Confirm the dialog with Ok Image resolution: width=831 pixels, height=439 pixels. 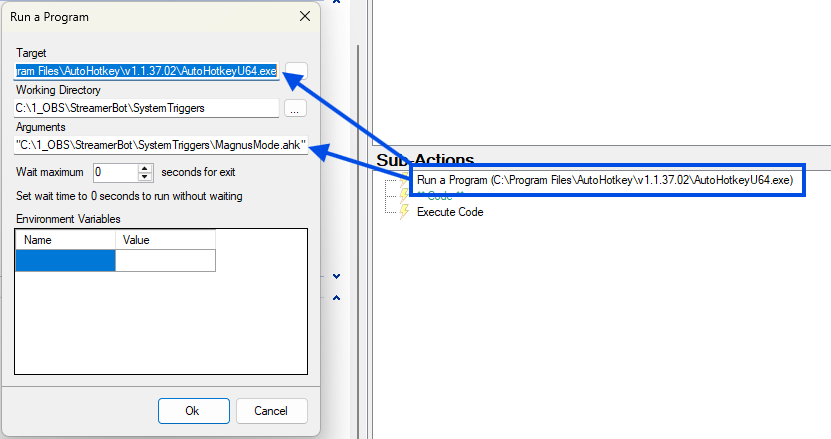[194, 411]
